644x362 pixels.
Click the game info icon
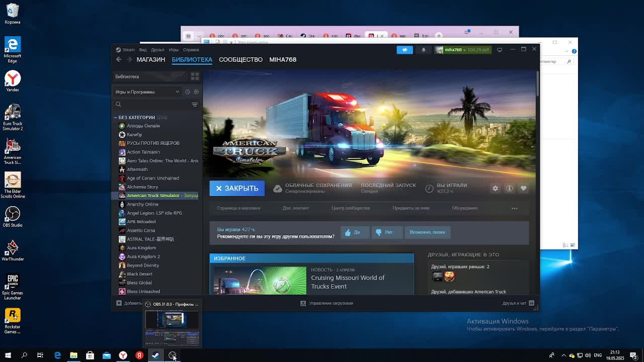point(509,188)
